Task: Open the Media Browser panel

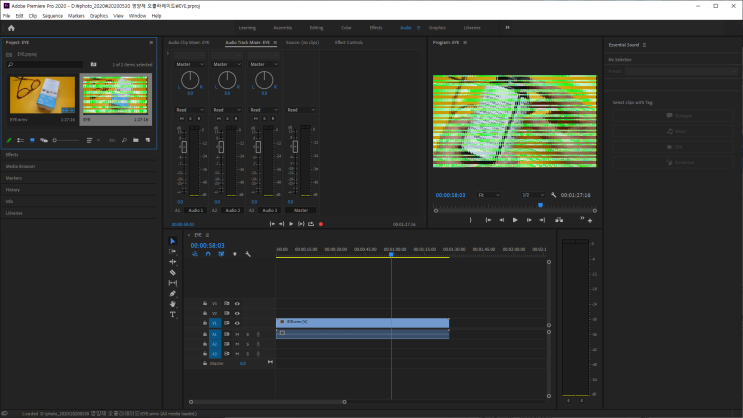Action: (20, 166)
